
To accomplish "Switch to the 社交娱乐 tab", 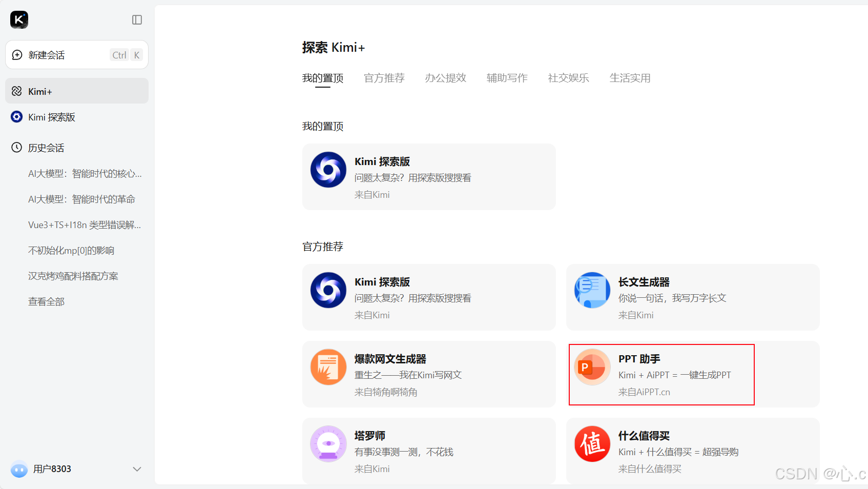I will (569, 78).
